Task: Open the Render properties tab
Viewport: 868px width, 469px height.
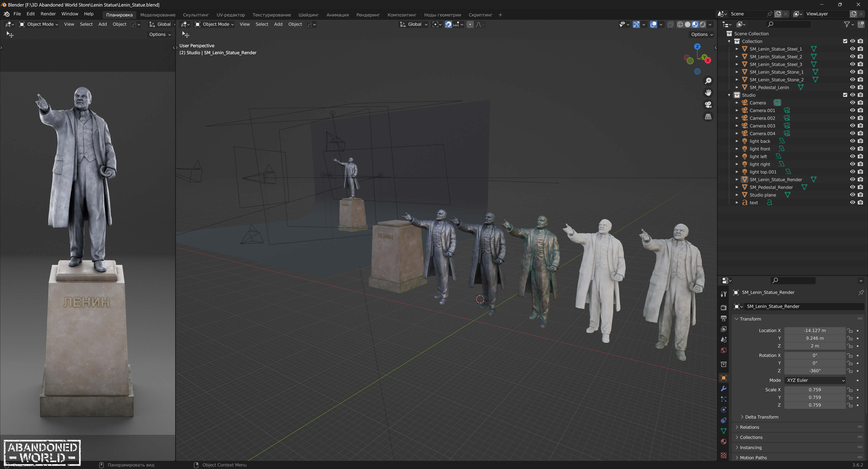Action: click(x=723, y=307)
